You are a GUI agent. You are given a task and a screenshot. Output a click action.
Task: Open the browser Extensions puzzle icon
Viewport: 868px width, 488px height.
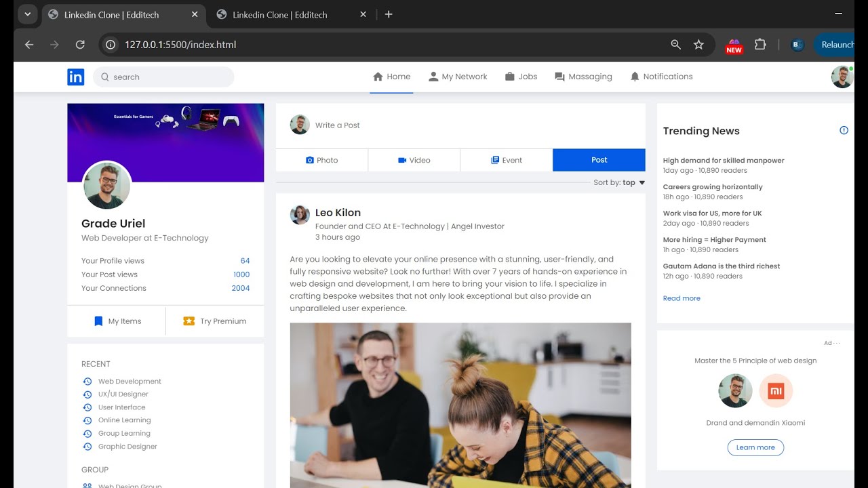coord(760,45)
